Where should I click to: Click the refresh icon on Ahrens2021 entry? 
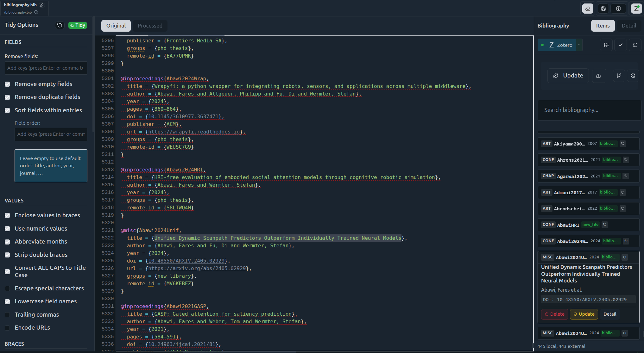pyautogui.click(x=626, y=160)
